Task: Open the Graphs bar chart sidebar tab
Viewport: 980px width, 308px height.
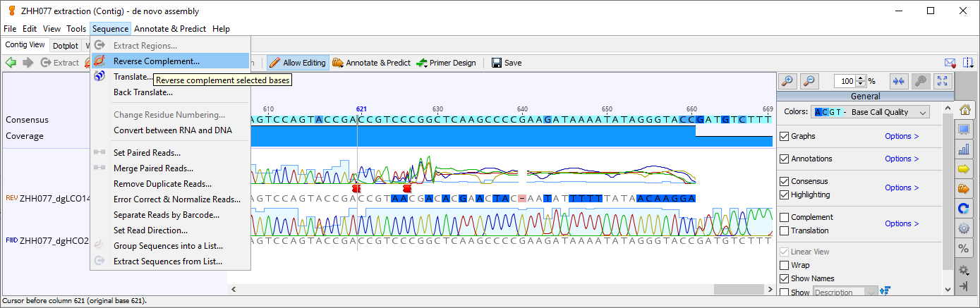Action: (964, 149)
